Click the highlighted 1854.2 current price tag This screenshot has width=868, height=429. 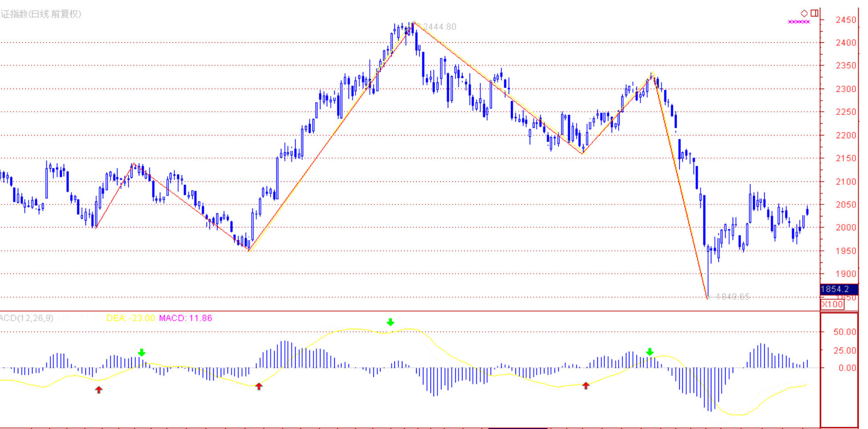[x=838, y=289]
